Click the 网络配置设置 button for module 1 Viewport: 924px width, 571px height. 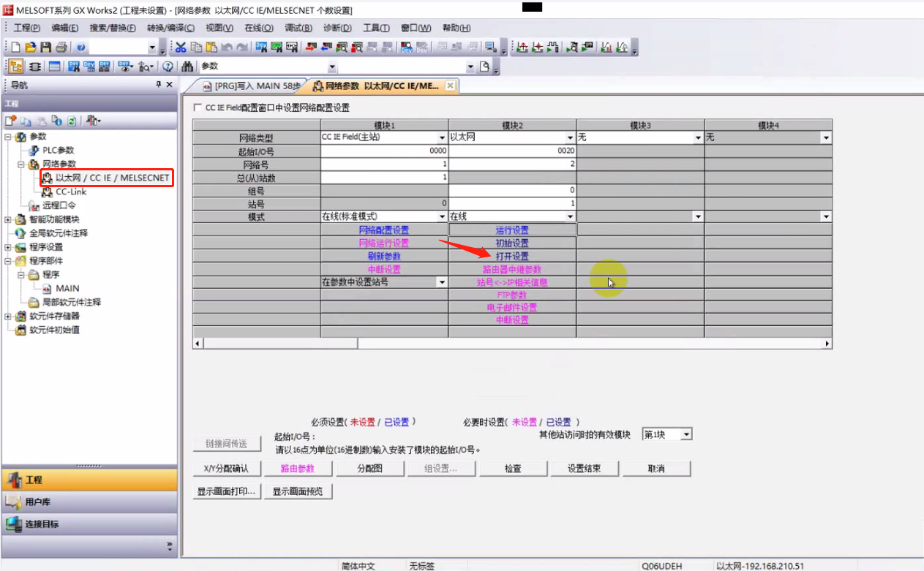[x=384, y=230]
